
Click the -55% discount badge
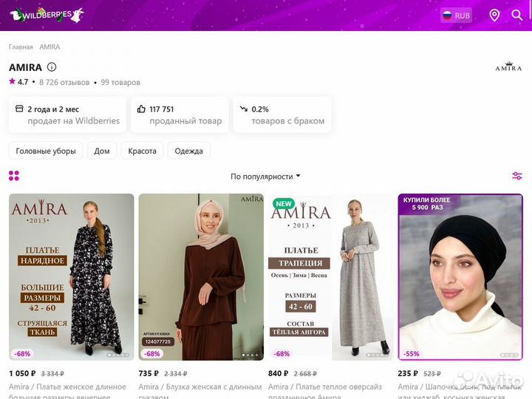[x=412, y=353]
